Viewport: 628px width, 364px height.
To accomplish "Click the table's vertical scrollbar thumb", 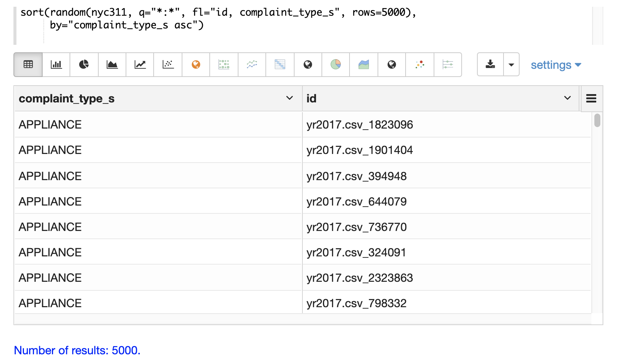I will (x=597, y=120).
